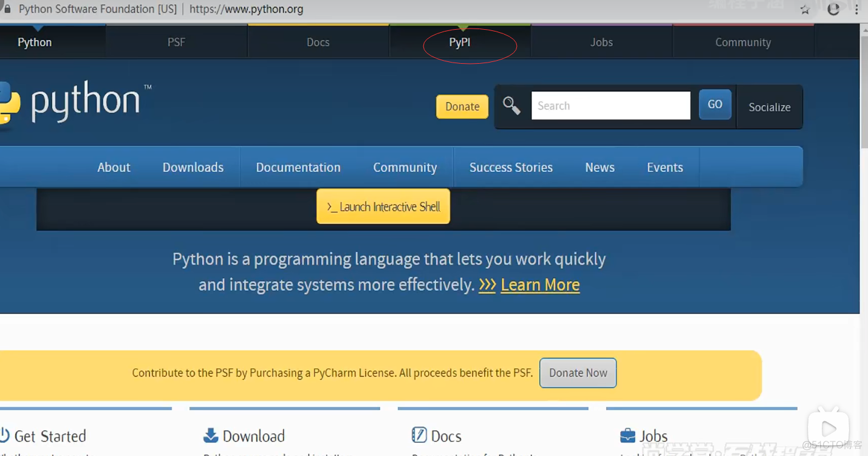
Task: Click the Download heading
Action: tap(253, 436)
